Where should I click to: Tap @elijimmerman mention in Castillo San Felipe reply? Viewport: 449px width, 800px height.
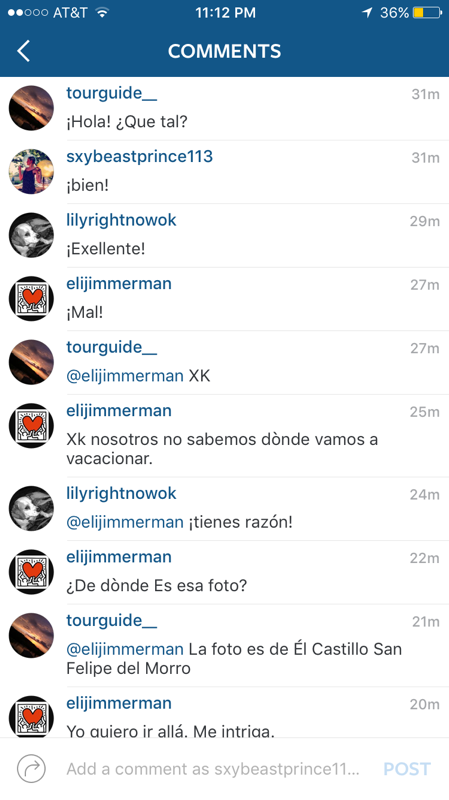click(124, 649)
